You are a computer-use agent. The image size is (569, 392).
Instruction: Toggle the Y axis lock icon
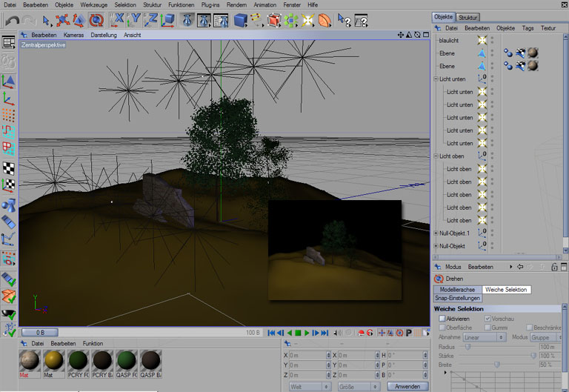tap(134, 20)
